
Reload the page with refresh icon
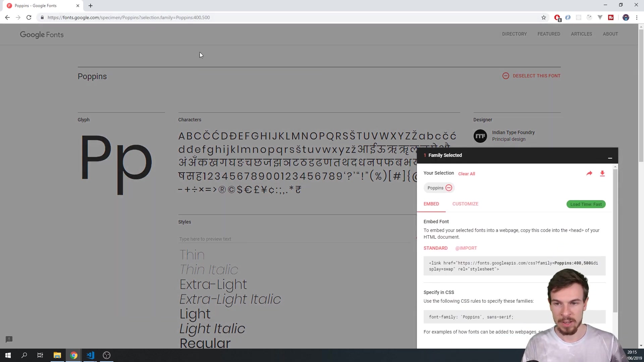tap(29, 17)
